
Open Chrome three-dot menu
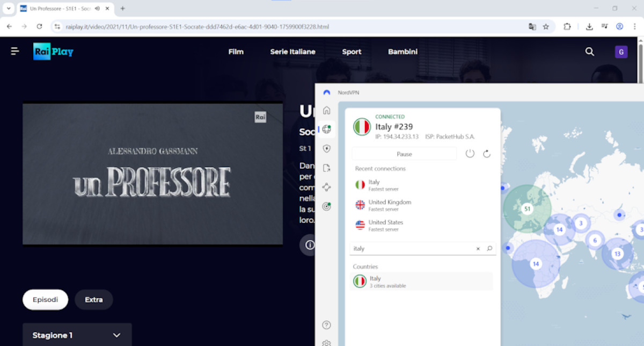click(634, 26)
